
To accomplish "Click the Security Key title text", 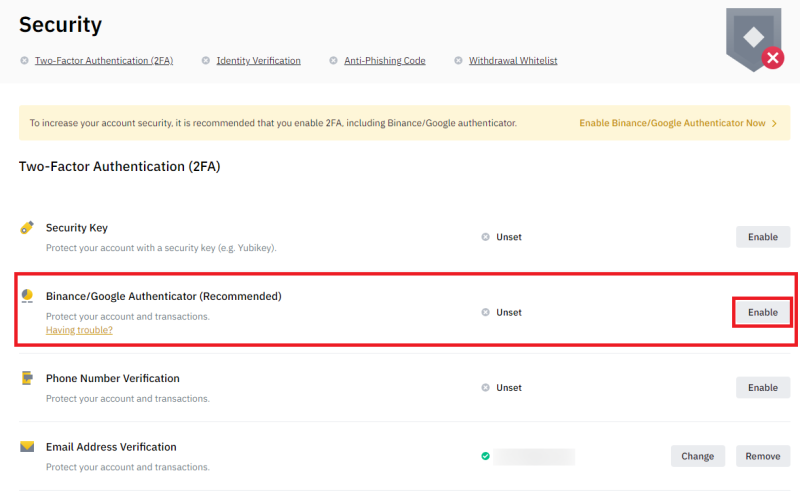I will click(77, 228).
